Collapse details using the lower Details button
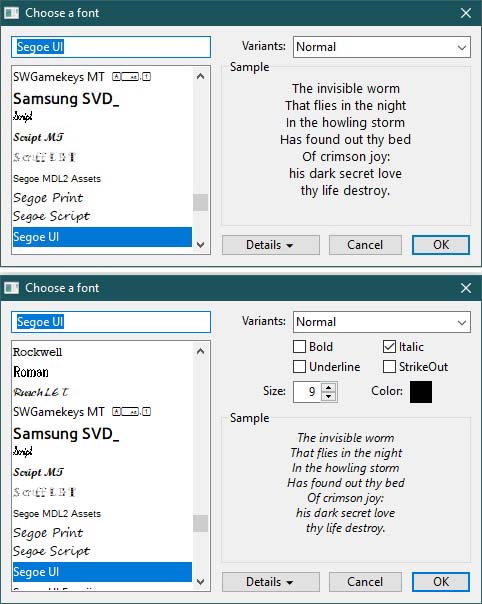 pyautogui.click(x=271, y=581)
